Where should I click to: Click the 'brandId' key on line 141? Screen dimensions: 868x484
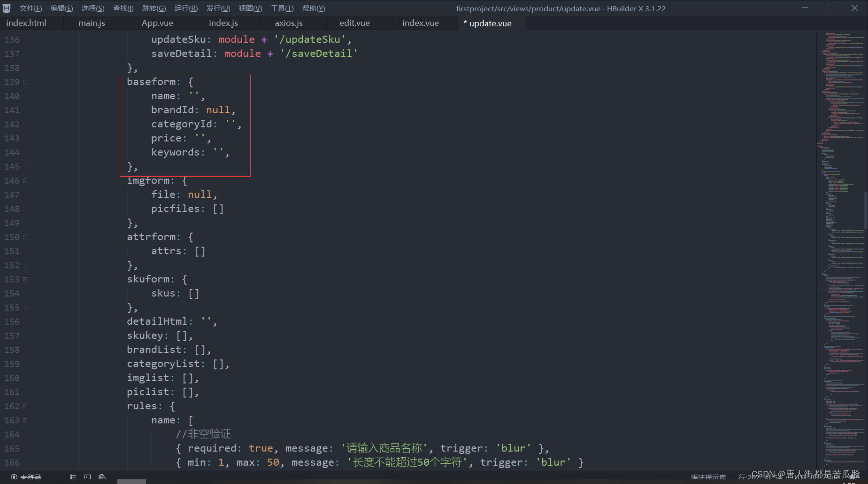pyautogui.click(x=172, y=110)
